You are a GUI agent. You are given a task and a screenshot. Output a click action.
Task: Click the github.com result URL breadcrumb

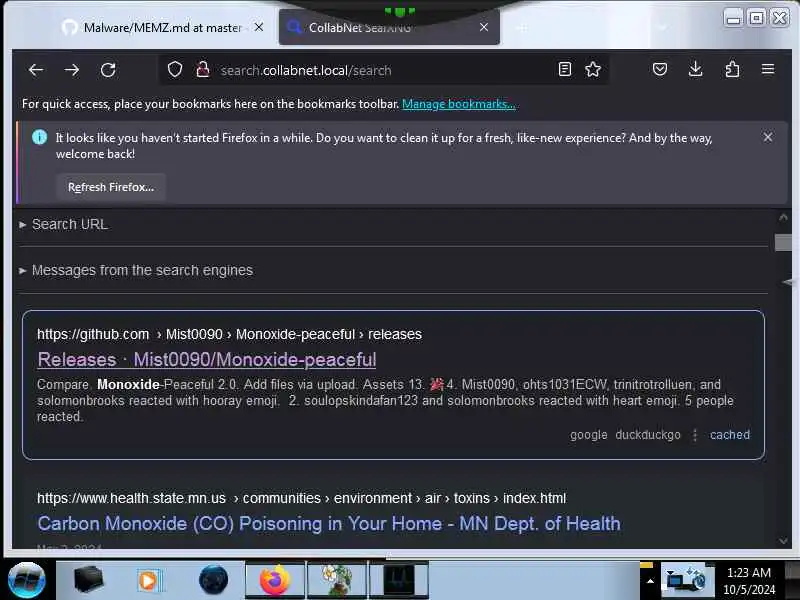(229, 334)
